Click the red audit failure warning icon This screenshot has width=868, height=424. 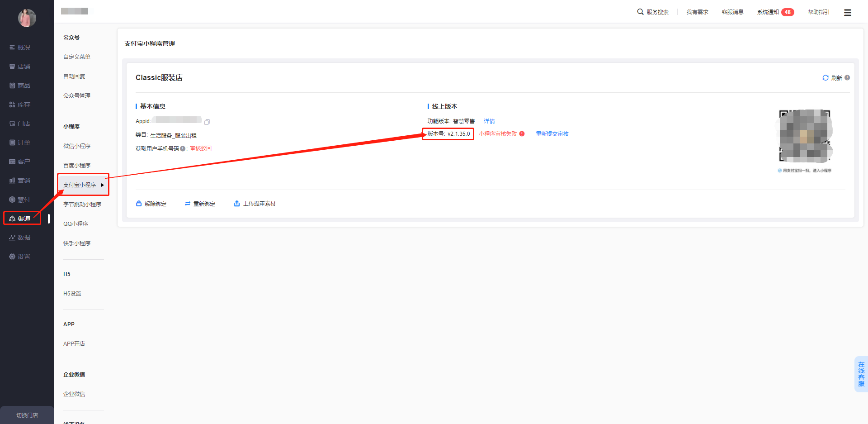[x=522, y=134]
